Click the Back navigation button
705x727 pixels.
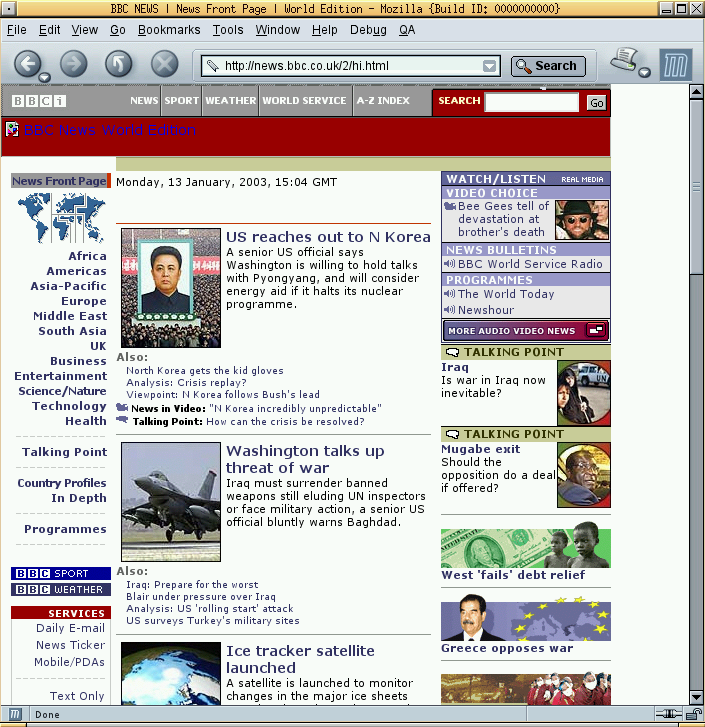pos(27,65)
